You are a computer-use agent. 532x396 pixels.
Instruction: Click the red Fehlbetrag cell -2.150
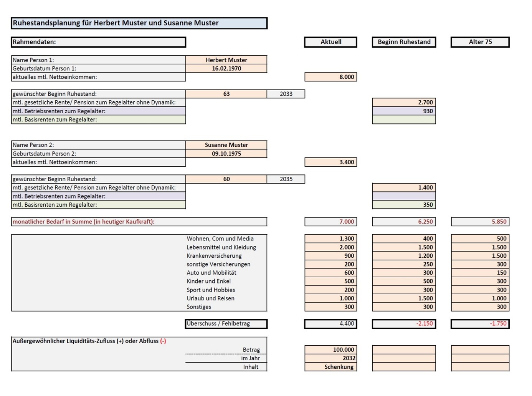404,324
